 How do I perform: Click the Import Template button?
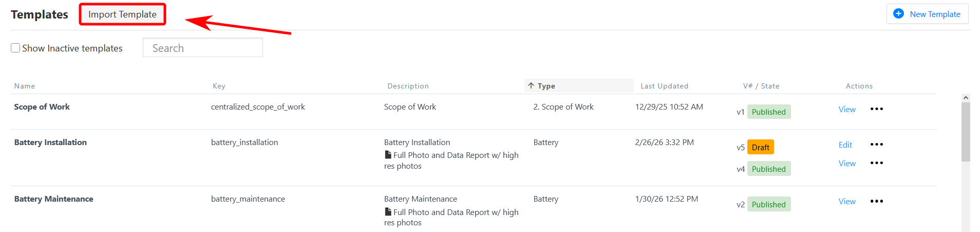coord(122,14)
